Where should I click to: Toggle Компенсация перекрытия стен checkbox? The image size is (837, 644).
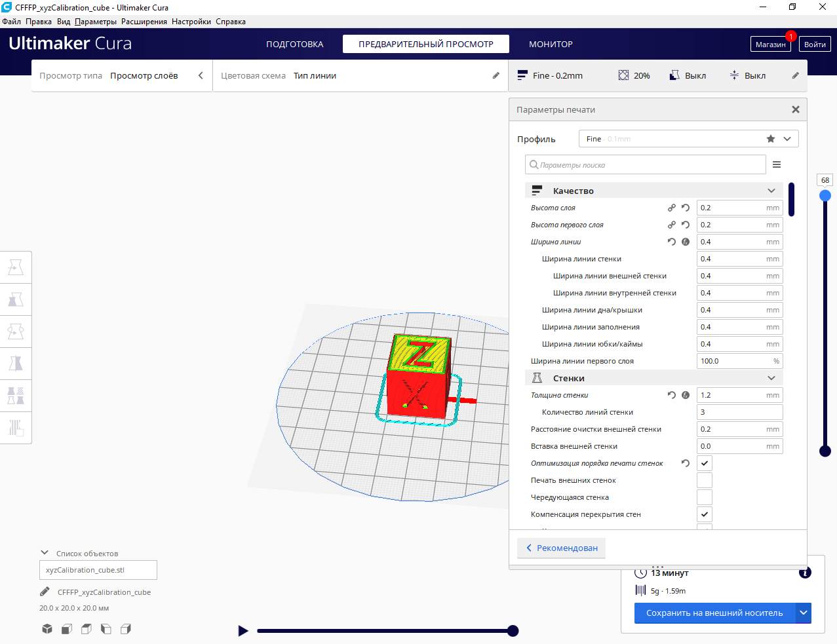705,514
